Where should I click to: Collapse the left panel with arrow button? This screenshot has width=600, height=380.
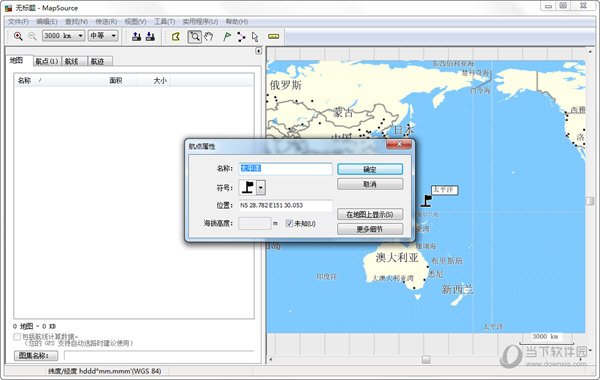(x=259, y=51)
